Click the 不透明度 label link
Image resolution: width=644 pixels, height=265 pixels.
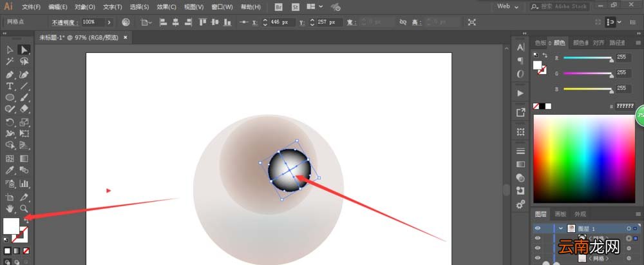[64, 22]
